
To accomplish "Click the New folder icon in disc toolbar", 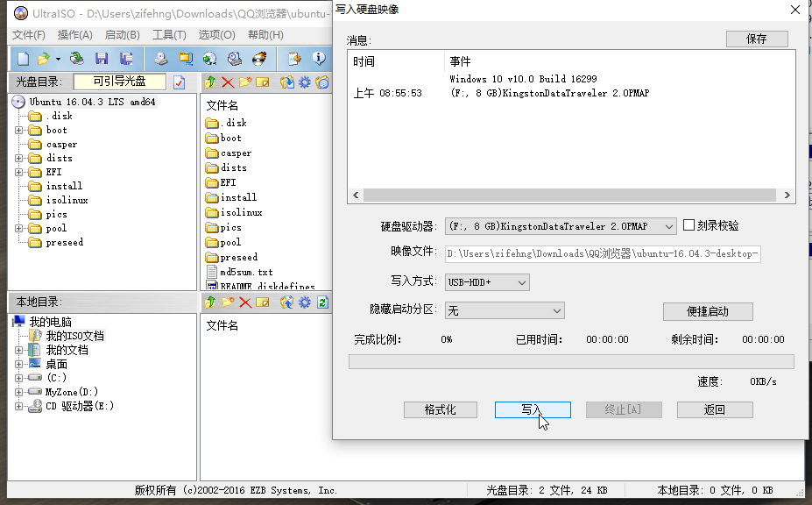I will pos(245,82).
